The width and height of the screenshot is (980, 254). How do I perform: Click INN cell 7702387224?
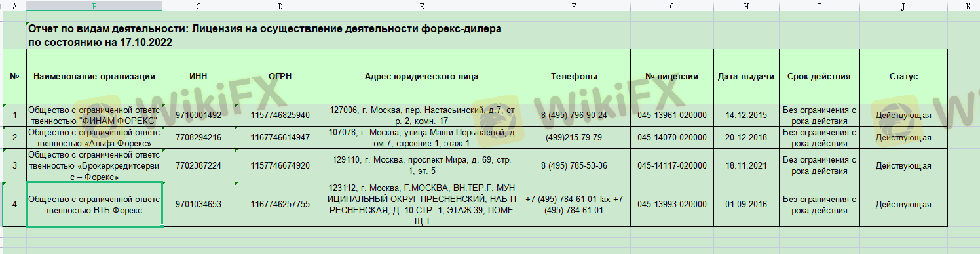pyautogui.click(x=198, y=165)
